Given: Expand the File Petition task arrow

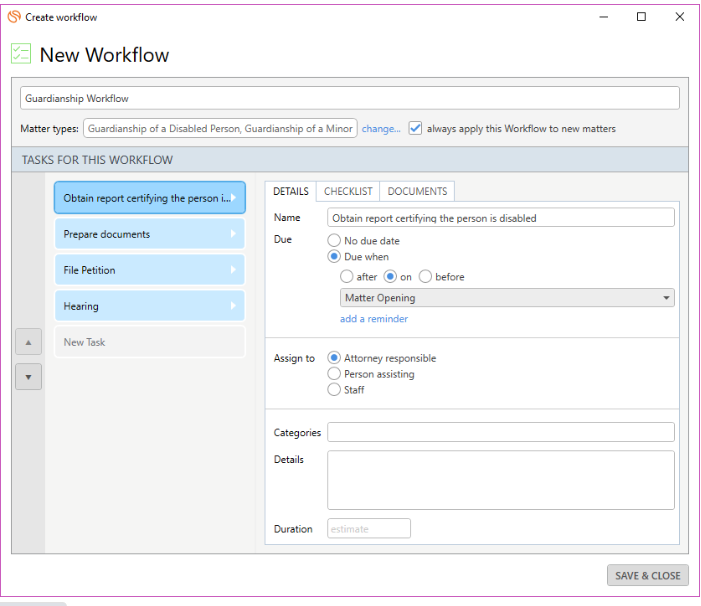Looking at the screenshot, I should coord(233,269).
